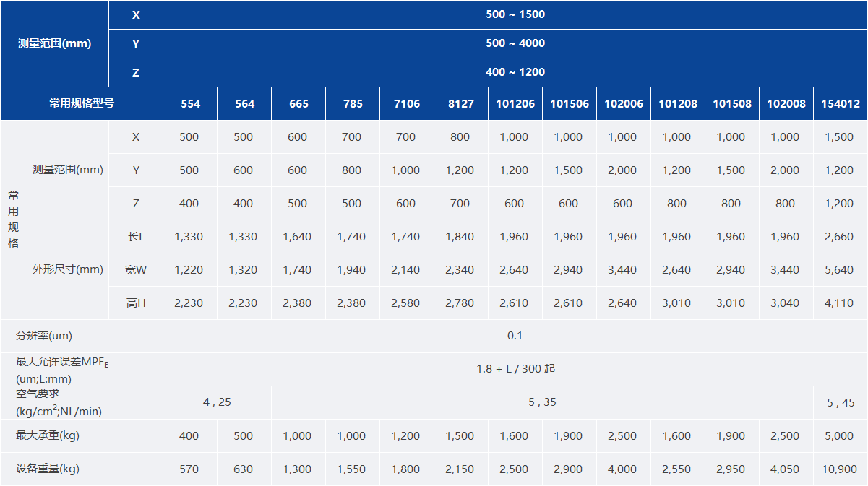This screenshot has height=486, width=868.
Task: Click the Z range value 400 ~ 1200
Action: click(515, 72)
